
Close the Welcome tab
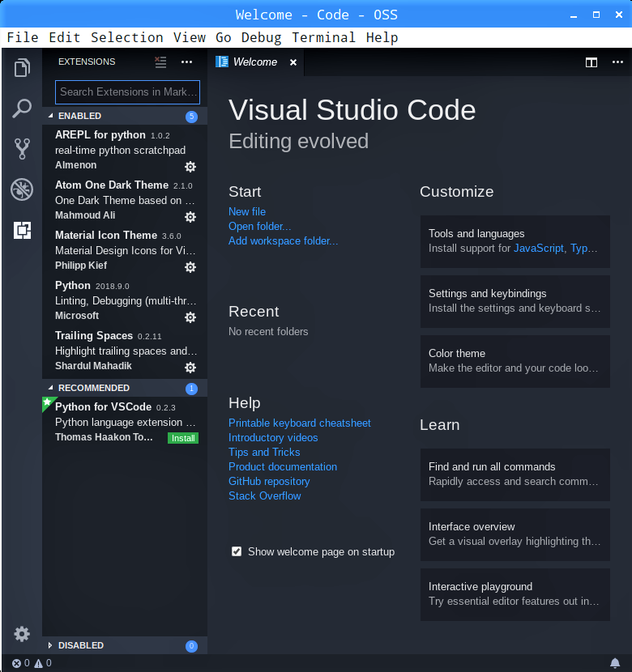pyautogui.click(x=293, y=62)
